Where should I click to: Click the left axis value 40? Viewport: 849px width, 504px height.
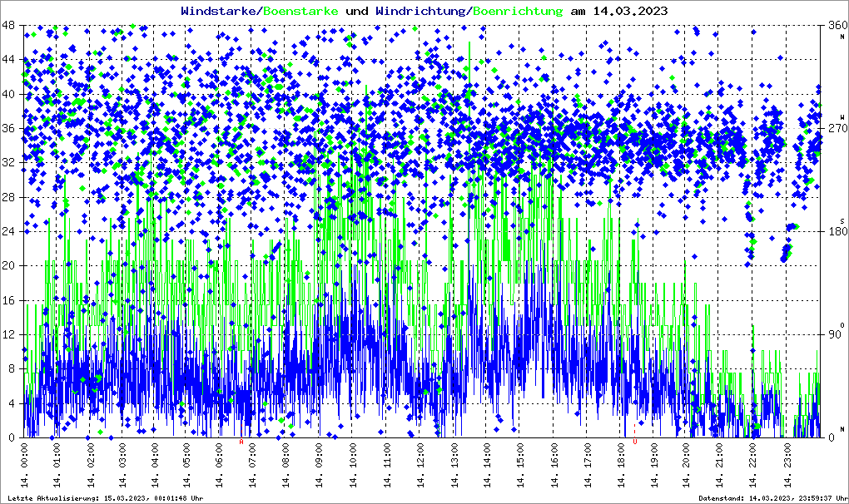click(x=8, y=94)
